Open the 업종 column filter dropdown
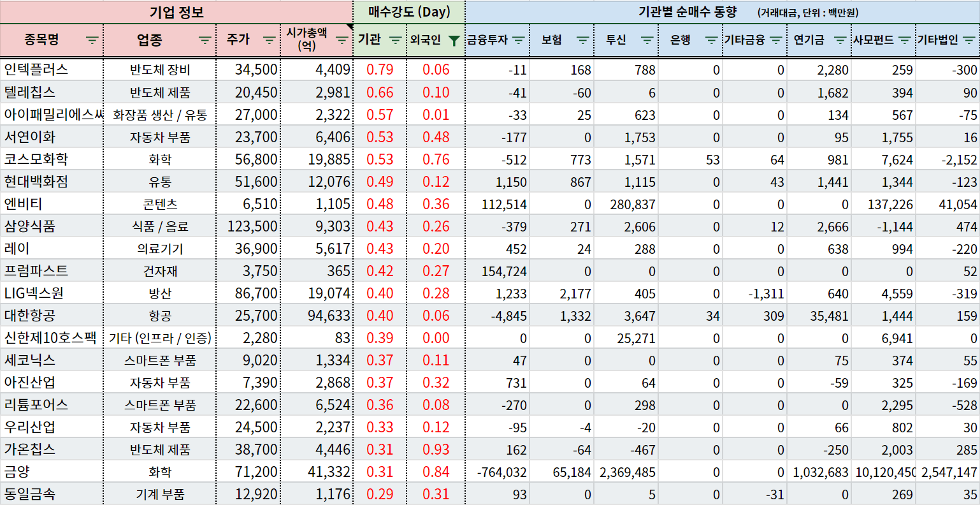980x505 pixels. click(x=205, y=40)
